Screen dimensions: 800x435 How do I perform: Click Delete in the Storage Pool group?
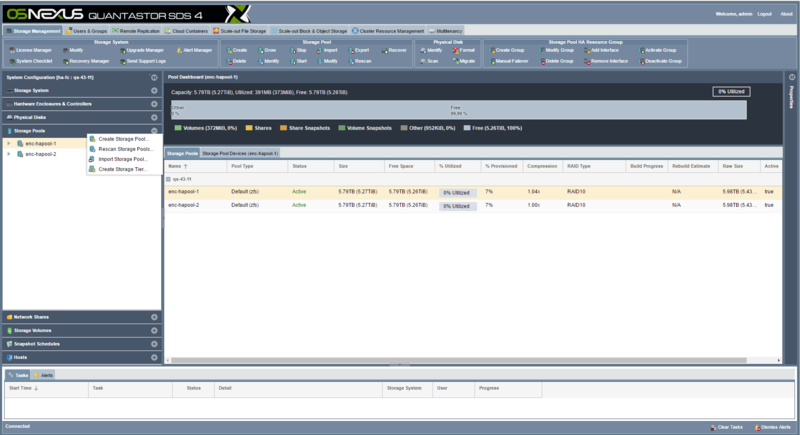[236, 61]
